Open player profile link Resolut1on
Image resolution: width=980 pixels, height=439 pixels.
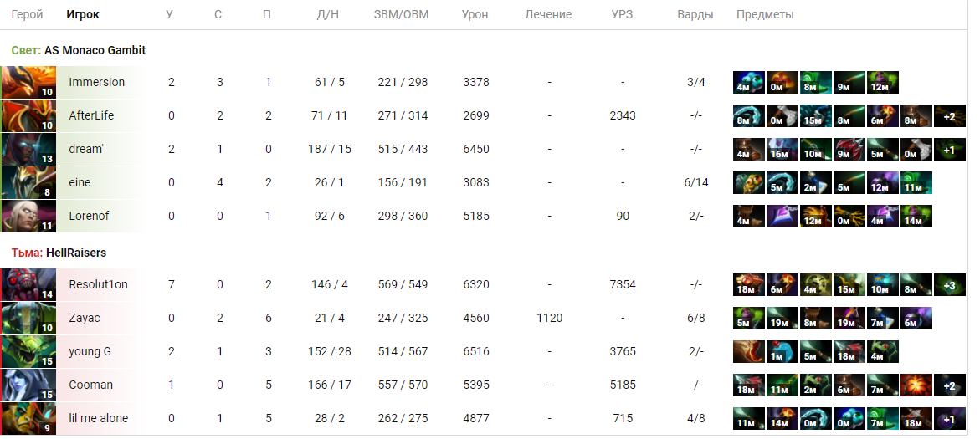[x=98, y=285]
